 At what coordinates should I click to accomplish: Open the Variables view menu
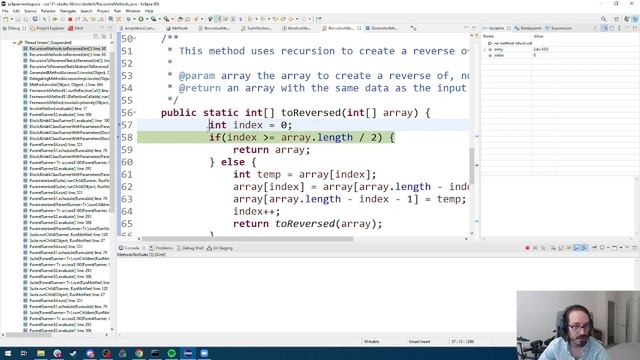click(x=620, y=28)
